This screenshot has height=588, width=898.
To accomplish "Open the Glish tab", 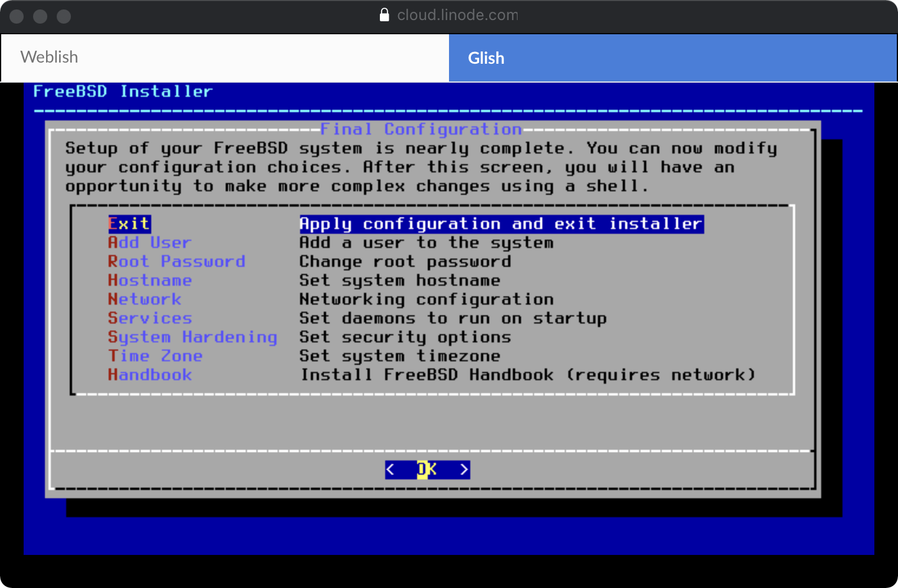I will click(672, 58).
